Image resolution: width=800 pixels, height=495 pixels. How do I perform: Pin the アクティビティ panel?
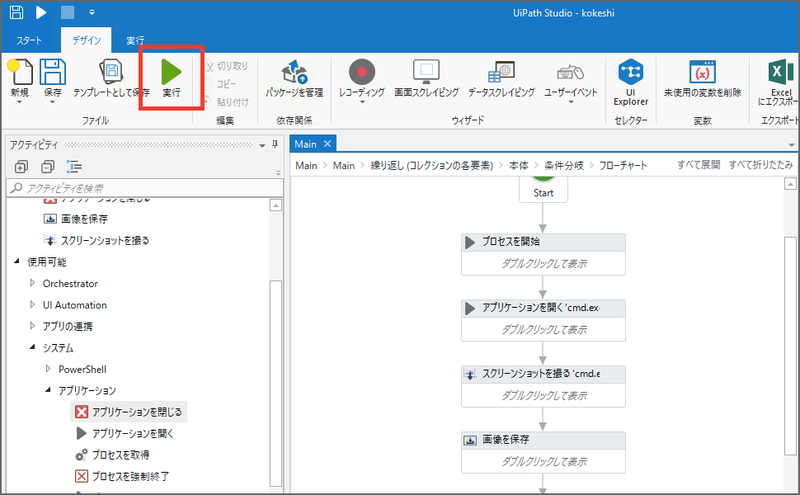(x=275, y=144)
